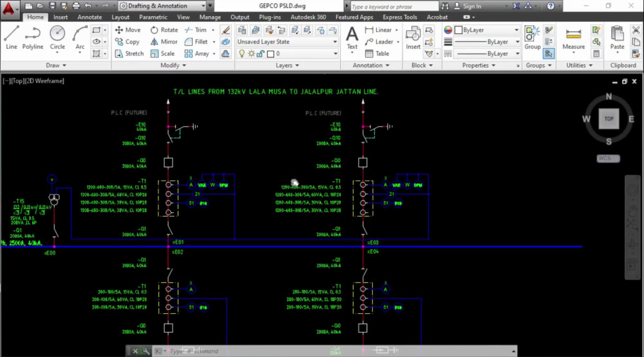644x357 pixels.
Task: Click the layer 0 color swatch
Action: pyautogui.click(x=270, y=54)
